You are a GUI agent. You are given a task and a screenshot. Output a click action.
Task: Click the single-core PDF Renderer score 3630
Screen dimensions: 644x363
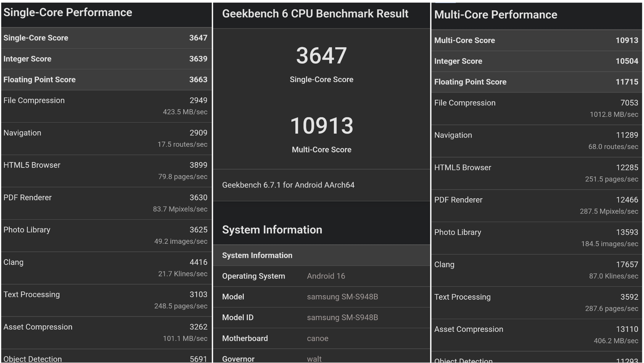tap(199, 198)
